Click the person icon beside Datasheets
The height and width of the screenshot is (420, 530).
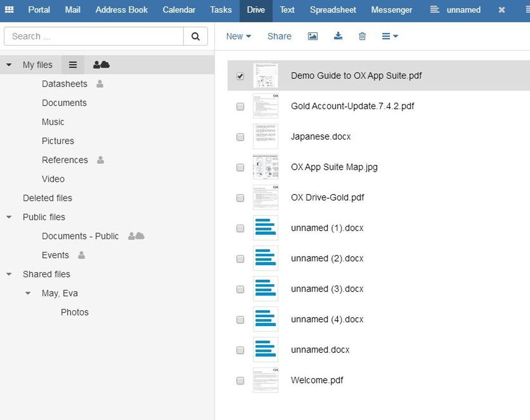tap(101, 84)
